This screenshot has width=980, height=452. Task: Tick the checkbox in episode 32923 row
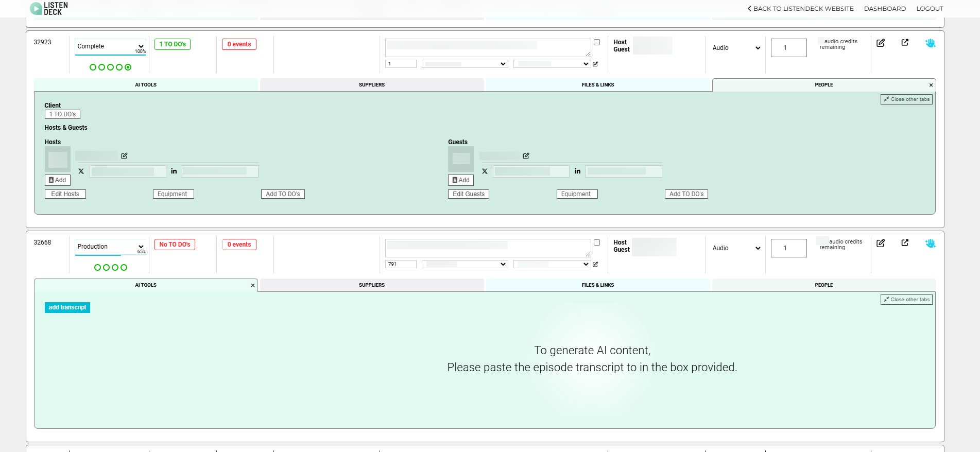coord(597,42)
